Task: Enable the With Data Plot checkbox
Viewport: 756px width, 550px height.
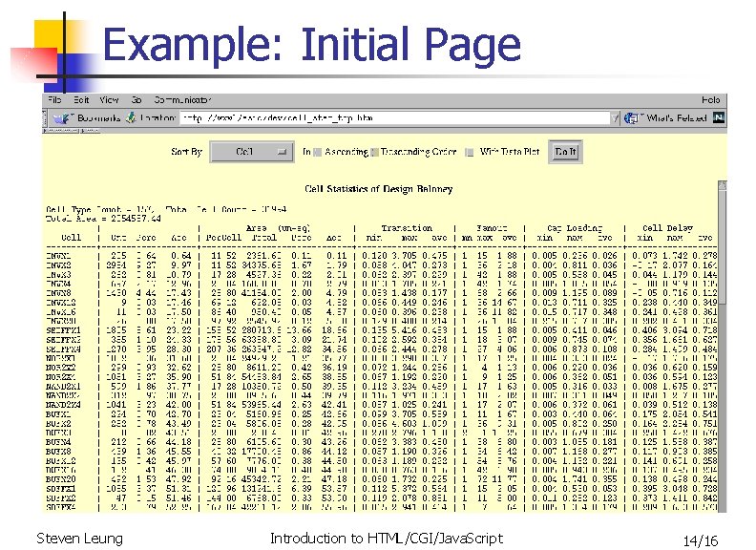Action: (x=469, y=153)
